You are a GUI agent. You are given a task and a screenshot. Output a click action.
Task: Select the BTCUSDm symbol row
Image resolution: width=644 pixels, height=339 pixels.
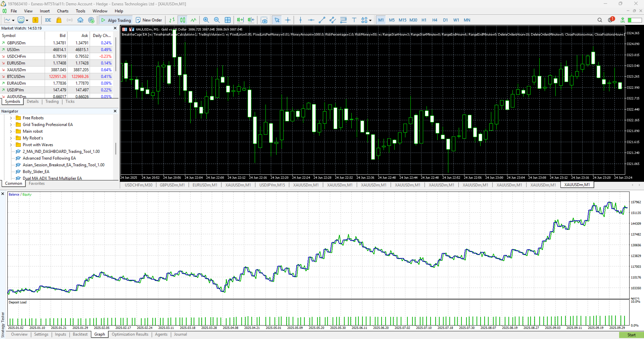[x=57, y=77]
